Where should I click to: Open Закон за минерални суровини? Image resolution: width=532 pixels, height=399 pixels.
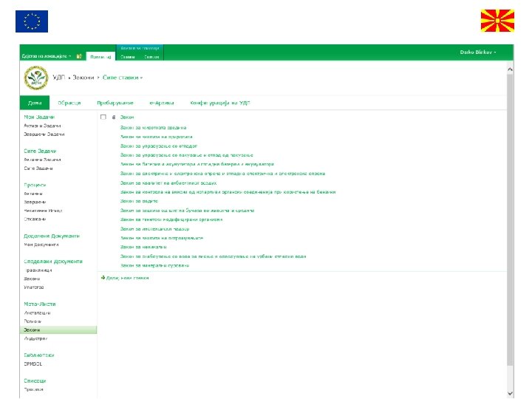coord(154,266)
